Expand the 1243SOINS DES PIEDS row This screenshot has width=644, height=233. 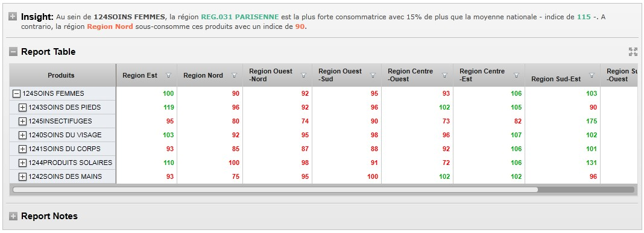click(23, 108)
